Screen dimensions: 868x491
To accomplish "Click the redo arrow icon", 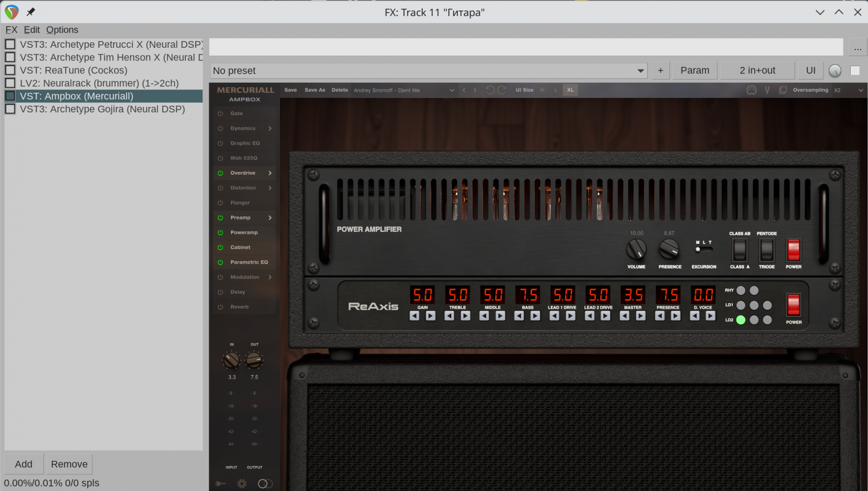I will click(x=501, y=90).
